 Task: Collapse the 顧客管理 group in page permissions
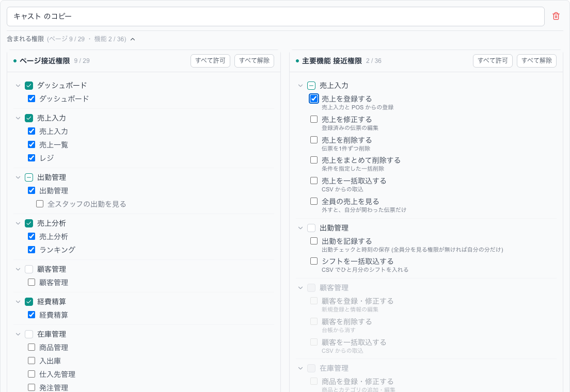pyautogui.click(x=18, y=269)
